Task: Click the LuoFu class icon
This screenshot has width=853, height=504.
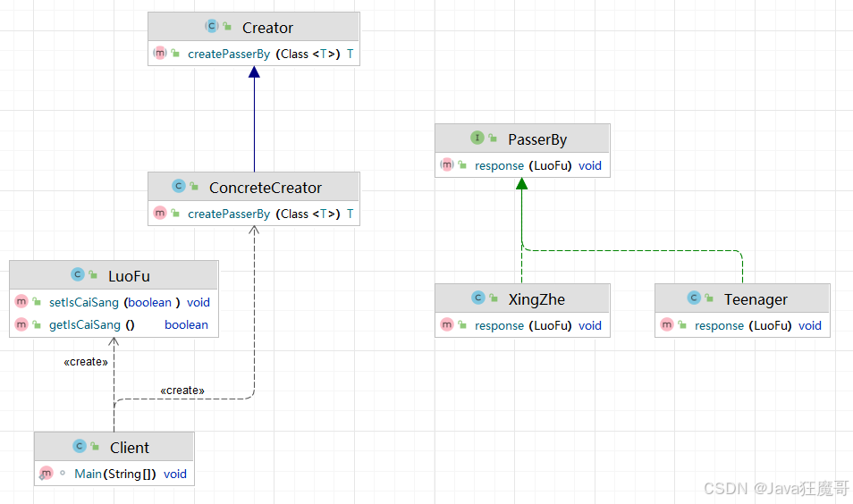Action: 78,274
